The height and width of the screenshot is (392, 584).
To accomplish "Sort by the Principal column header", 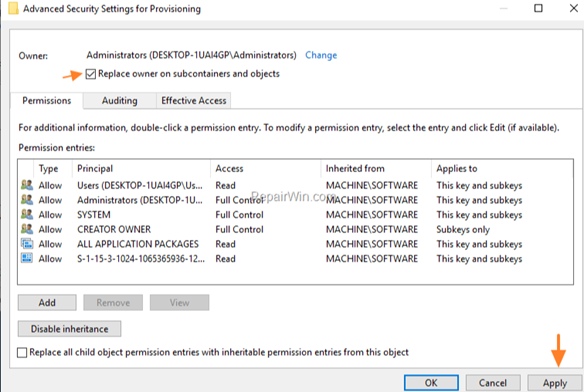I will (141, 168).
